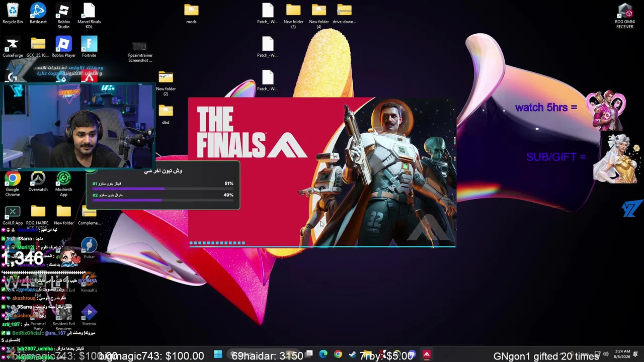Select the New folder (4) icon
Image resolution: width=644 pixels, height=362 pixels.
(x=319, y=16)
